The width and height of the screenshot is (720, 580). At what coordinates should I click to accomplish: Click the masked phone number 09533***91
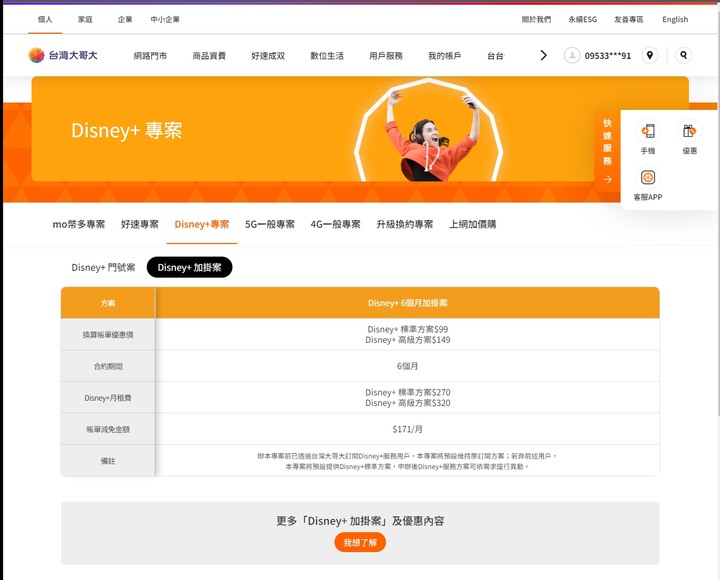point(608,56)
